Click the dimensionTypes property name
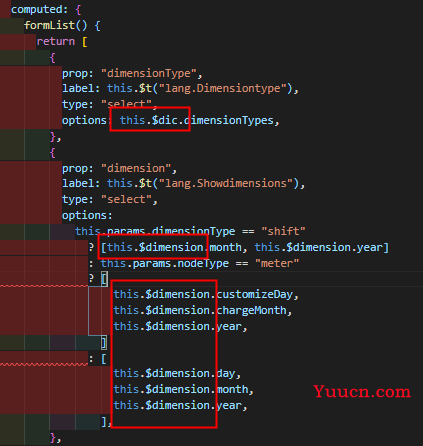The height and width of the screenshot is (446, 423). 228,120
